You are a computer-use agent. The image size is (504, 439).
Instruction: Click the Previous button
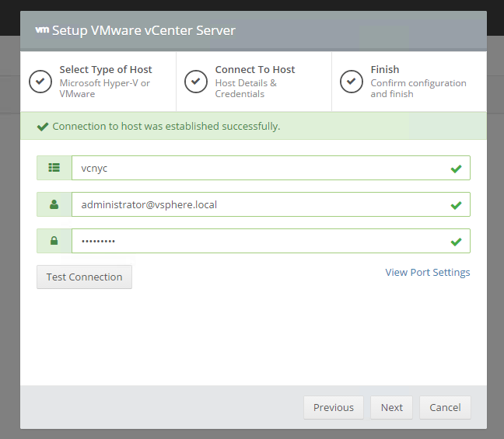[x=334, y=407]
